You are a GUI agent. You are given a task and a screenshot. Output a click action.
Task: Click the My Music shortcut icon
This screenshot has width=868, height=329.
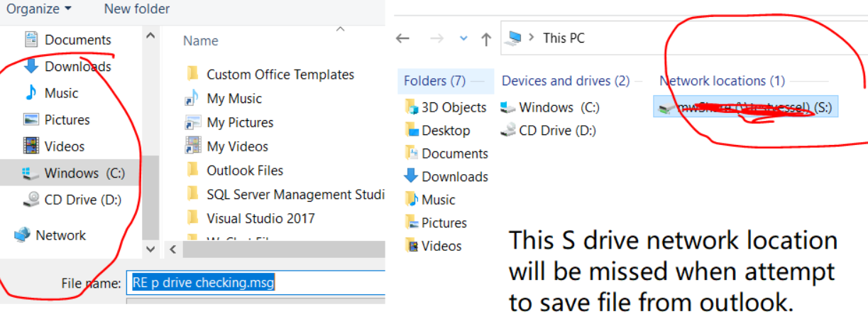(192, 98)
